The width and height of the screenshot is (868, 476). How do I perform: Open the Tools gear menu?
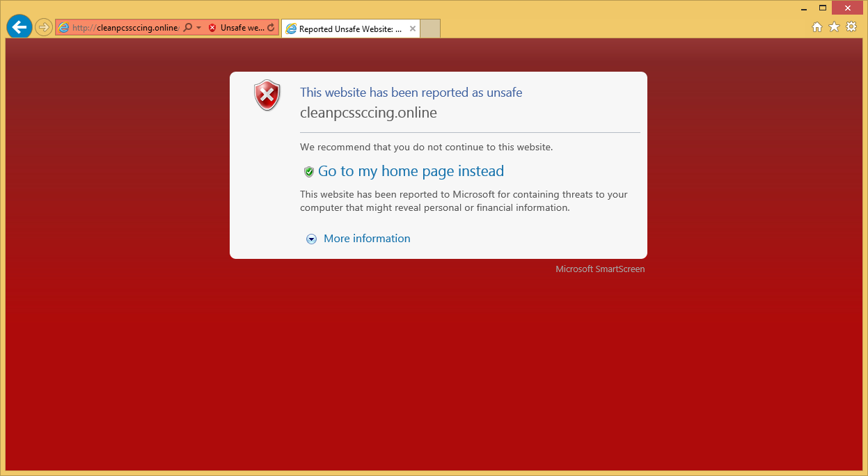pos(851,26)
